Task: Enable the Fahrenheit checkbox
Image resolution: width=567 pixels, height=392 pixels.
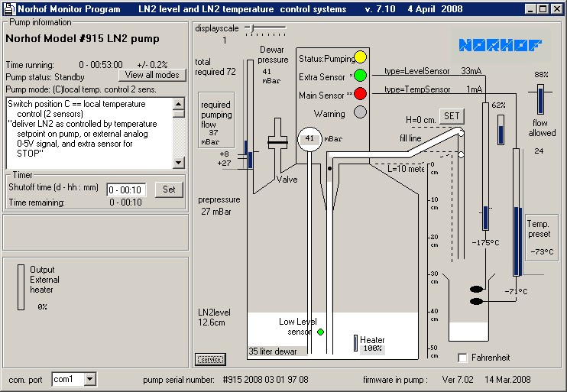Action: pyautogui.click(x=462, y=358)
